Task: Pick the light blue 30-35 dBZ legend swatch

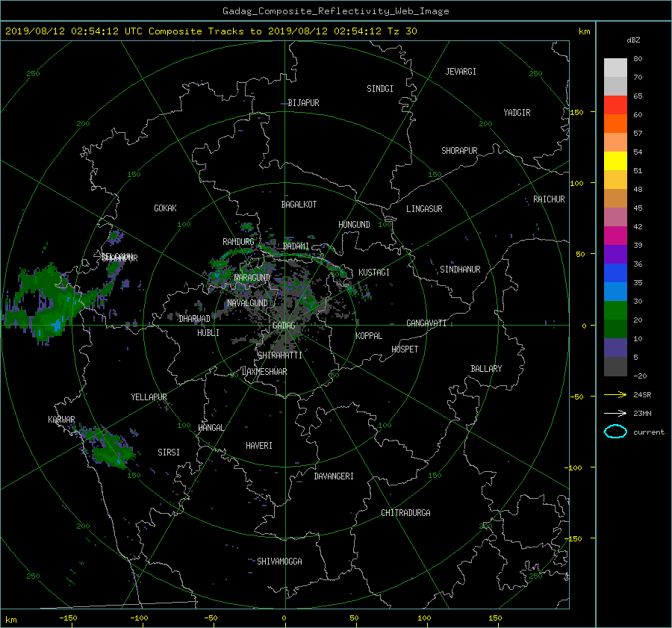Action: [615, 292]
